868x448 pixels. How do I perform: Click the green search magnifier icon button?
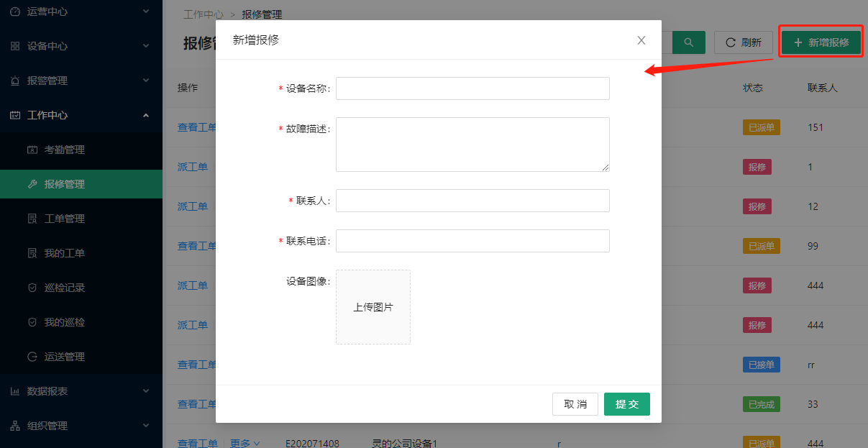click(688, 42)
